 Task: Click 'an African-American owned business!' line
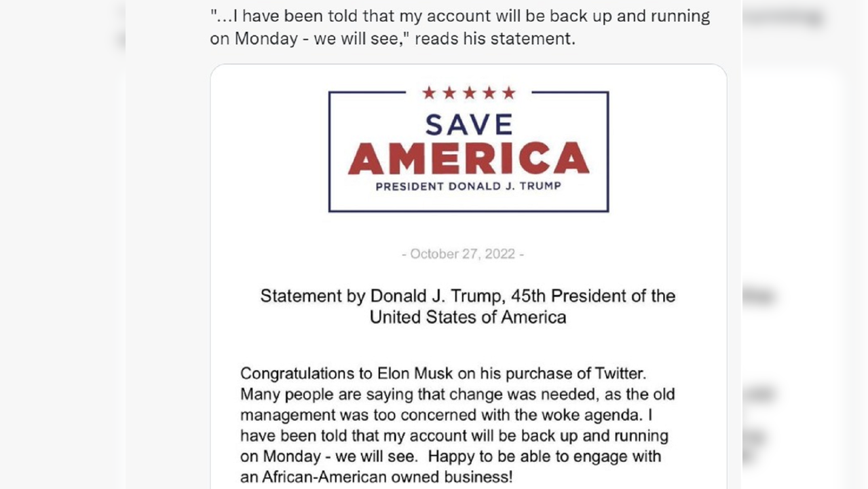376,477
